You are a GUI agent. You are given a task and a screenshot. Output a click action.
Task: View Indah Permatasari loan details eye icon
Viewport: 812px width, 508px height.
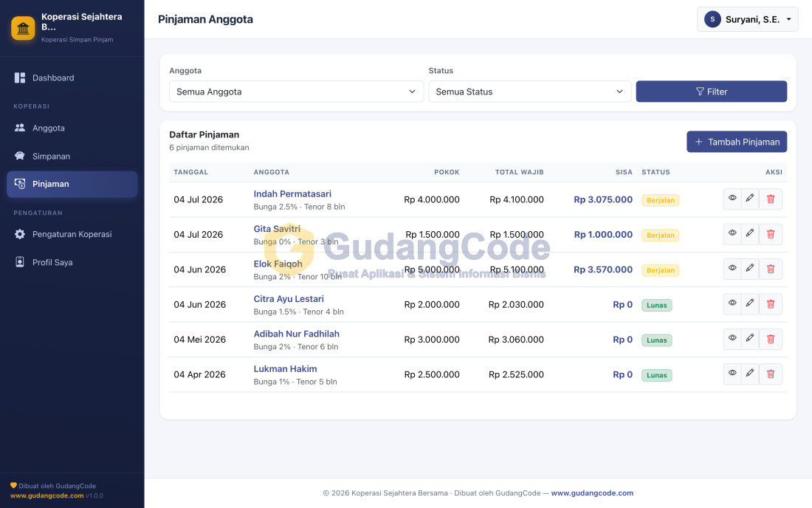click(732, 199)
